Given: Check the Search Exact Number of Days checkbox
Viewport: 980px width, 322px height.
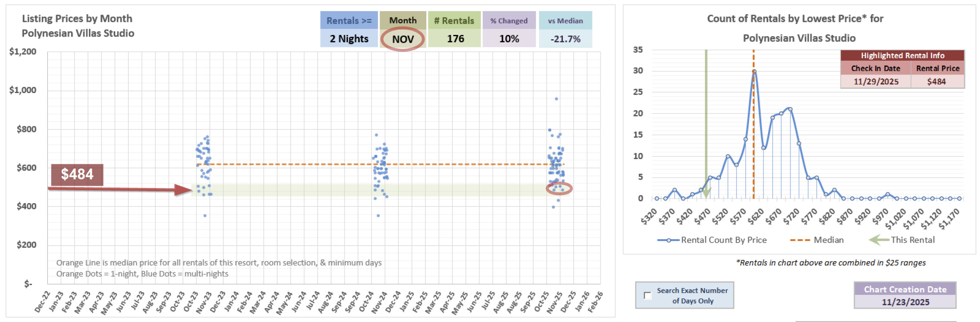Looking at the screenshot, I should click(647, 296).
